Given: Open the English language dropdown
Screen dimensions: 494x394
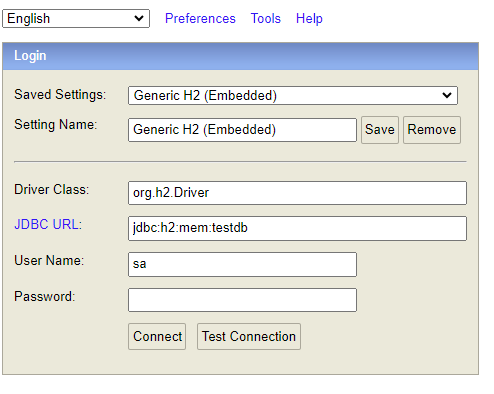Looking at the screenshot, I should click(76, 18).
